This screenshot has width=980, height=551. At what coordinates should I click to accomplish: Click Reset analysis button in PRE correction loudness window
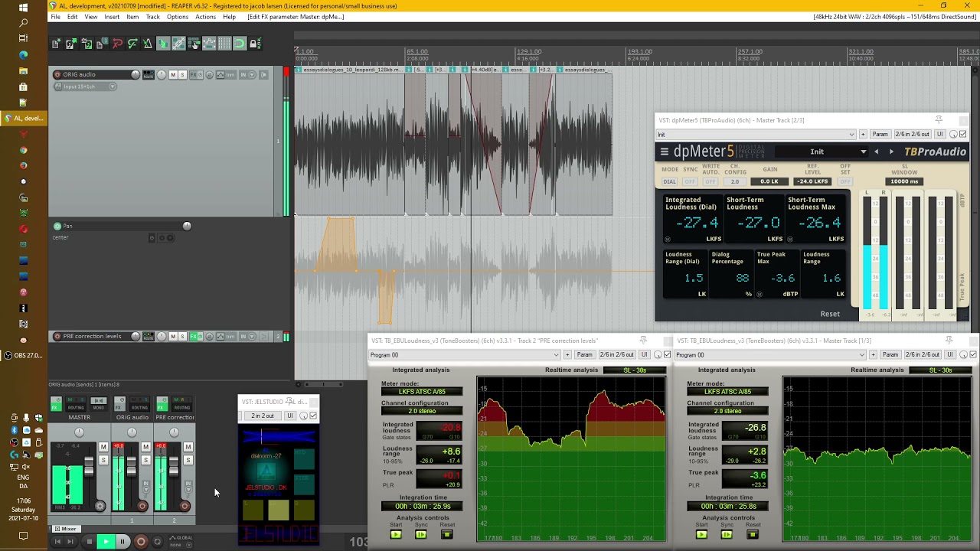tap(447, 534)
